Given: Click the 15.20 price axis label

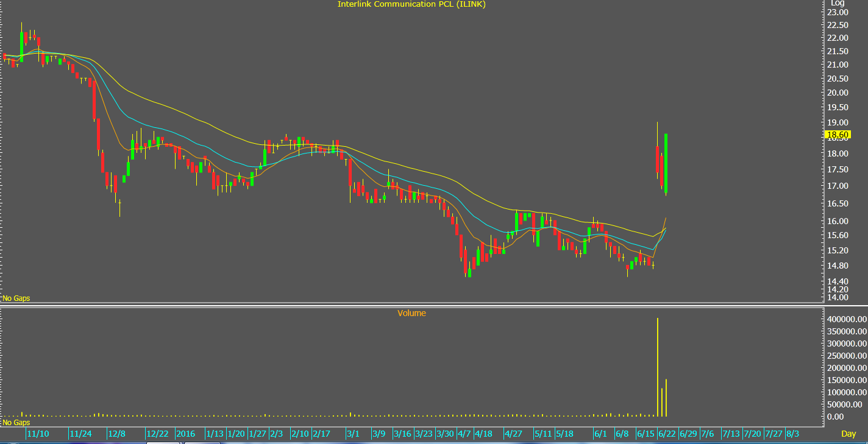Looking at the screenshot, I should (x=838, y=250).
